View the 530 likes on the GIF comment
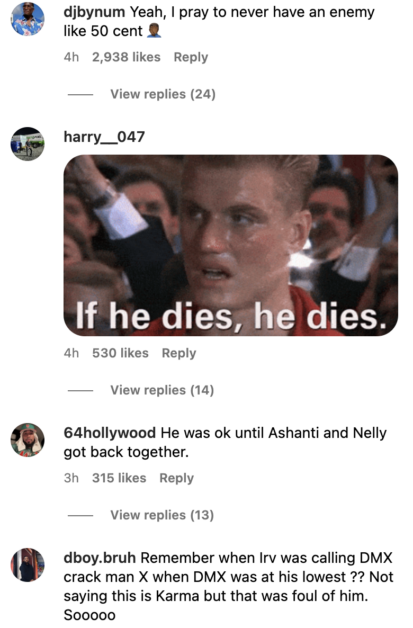 pyautogui.click(x=120, y=353)
